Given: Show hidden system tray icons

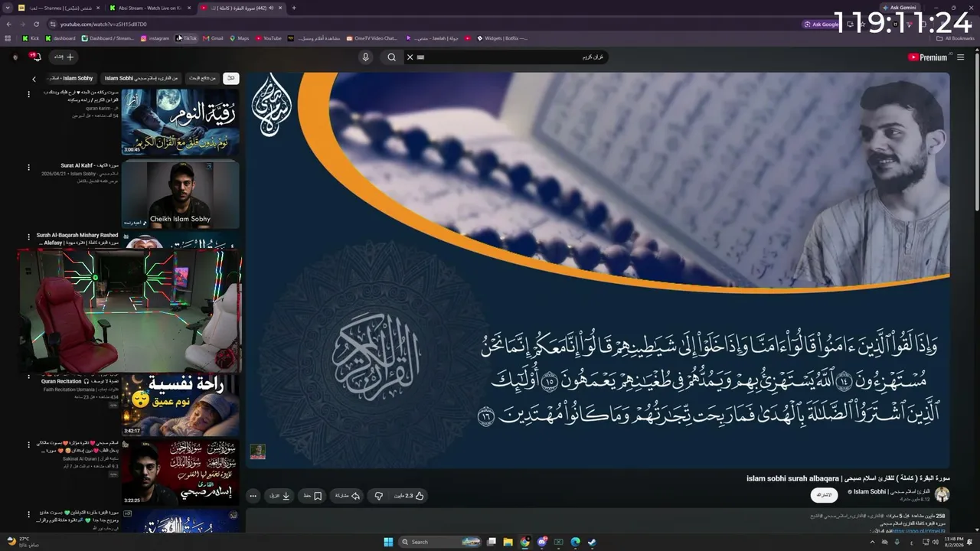Looking at the screenshot, I should tap(872, 542).
